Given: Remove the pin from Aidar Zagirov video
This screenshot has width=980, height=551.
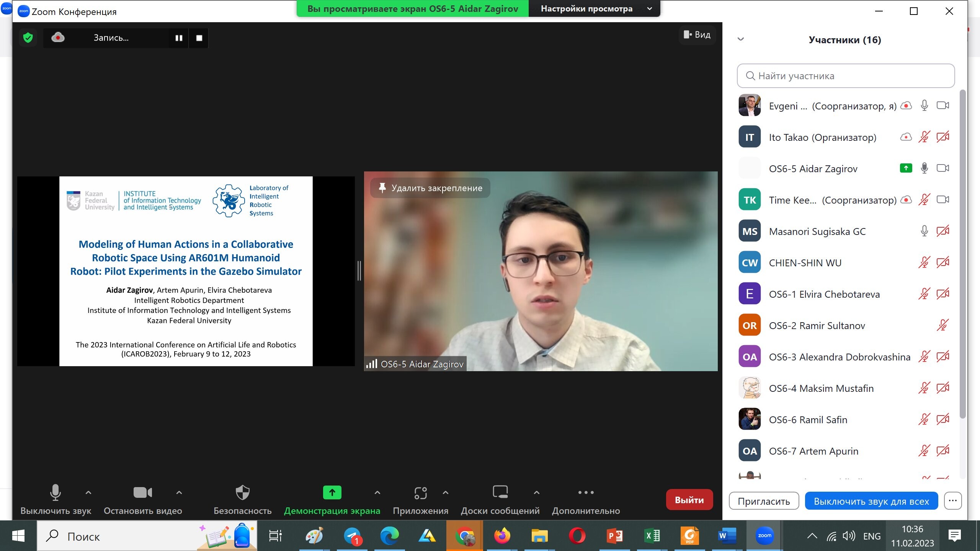Looking at the screenshot, I should pyautogui.click(x=430, y=188).
